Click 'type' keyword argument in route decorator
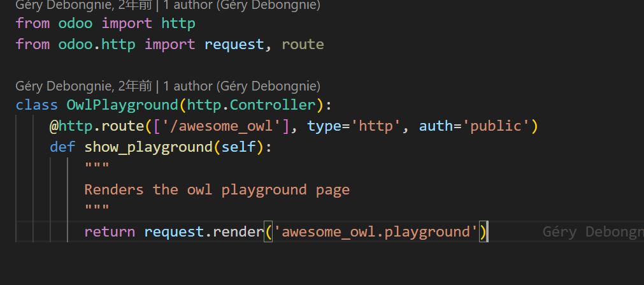Image resolution: width=644 pixels, height=285 pixels. pyautogui.click(x=324, y=126)
